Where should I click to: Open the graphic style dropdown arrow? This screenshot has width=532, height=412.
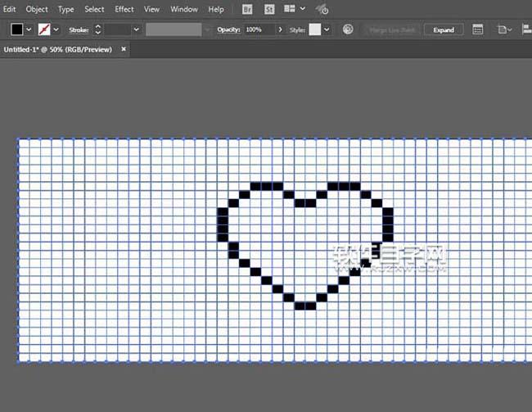click(x=327, y=29)
